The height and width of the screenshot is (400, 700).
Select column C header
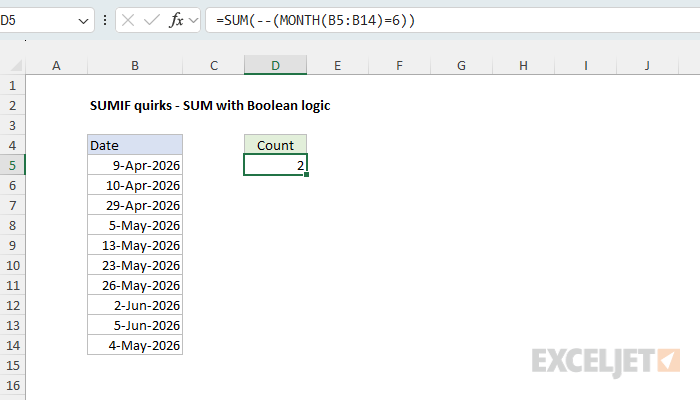(214, 66)
